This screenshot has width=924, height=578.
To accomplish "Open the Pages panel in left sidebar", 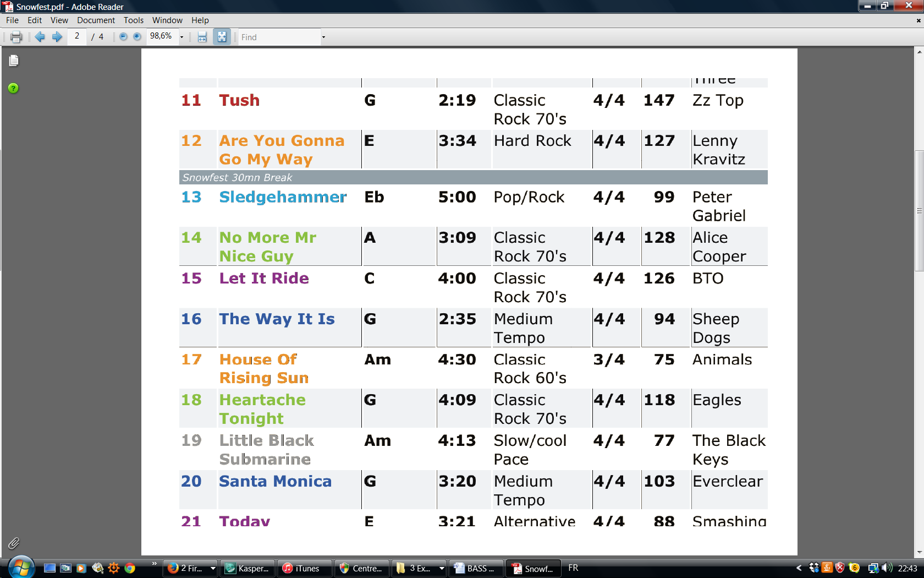I will click(14, 61).
